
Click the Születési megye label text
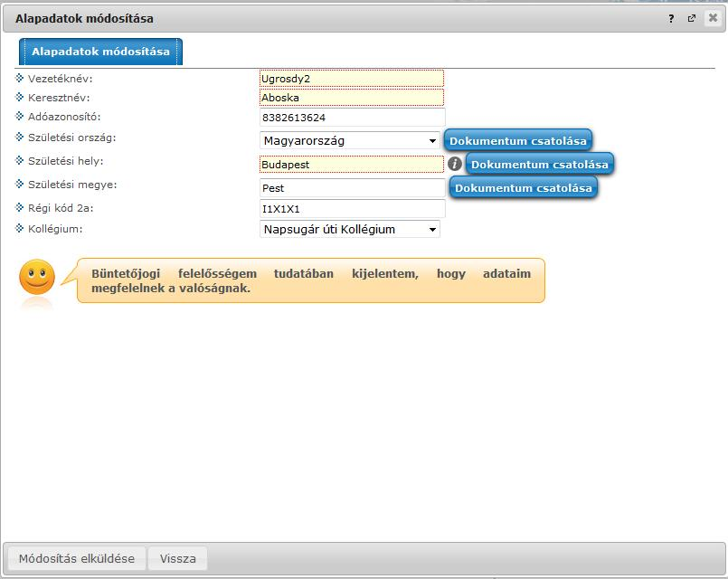[72, 185]
